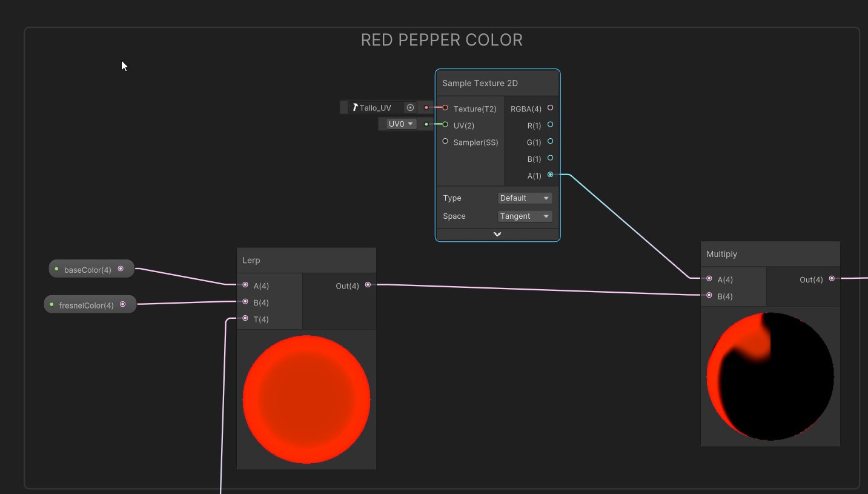Select the Sample Texture 2D node title
Screen dimensions: 868x494
pos(480,84)
